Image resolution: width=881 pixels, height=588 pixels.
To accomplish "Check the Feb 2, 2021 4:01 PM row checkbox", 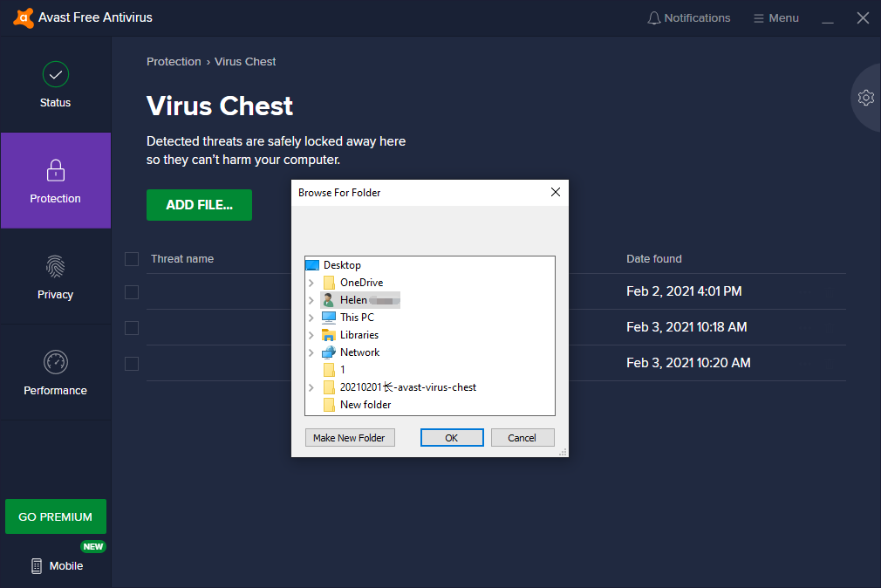I will [x=132, y=291].
